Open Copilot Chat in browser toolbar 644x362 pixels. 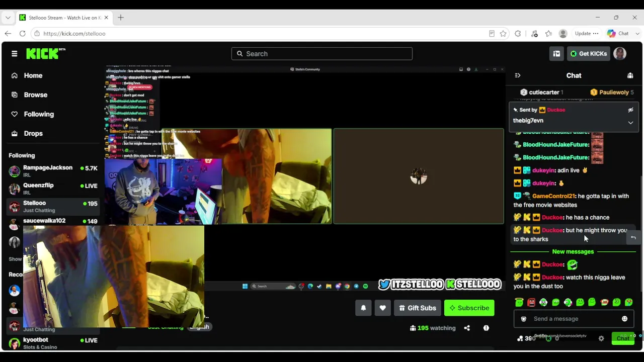[617, 34]
